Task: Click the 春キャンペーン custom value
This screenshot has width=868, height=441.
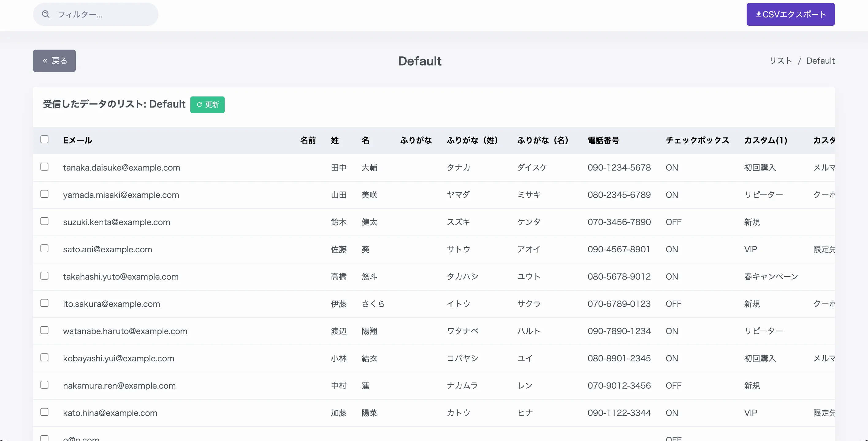Action: click(771, 277)
